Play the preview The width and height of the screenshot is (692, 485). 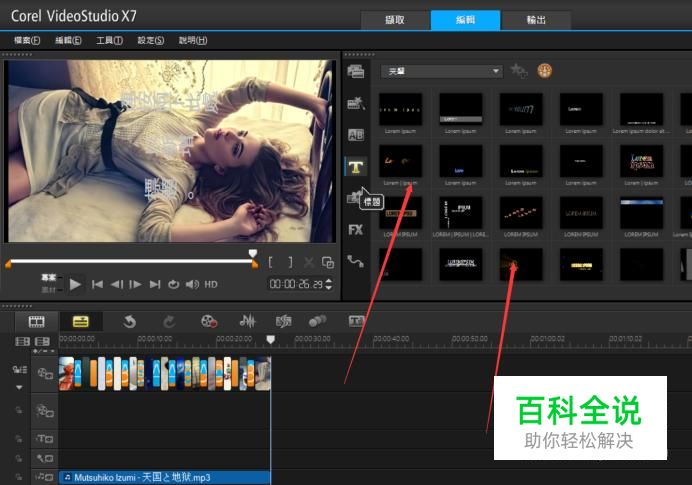(x=75, y=285)
